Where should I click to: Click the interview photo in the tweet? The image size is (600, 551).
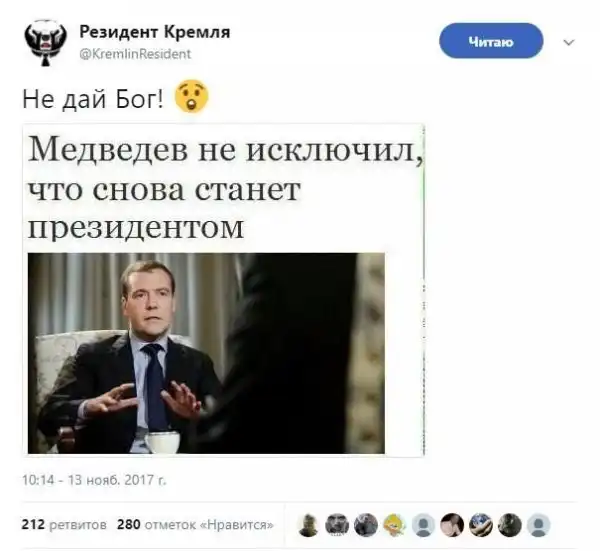coord(206,353)
